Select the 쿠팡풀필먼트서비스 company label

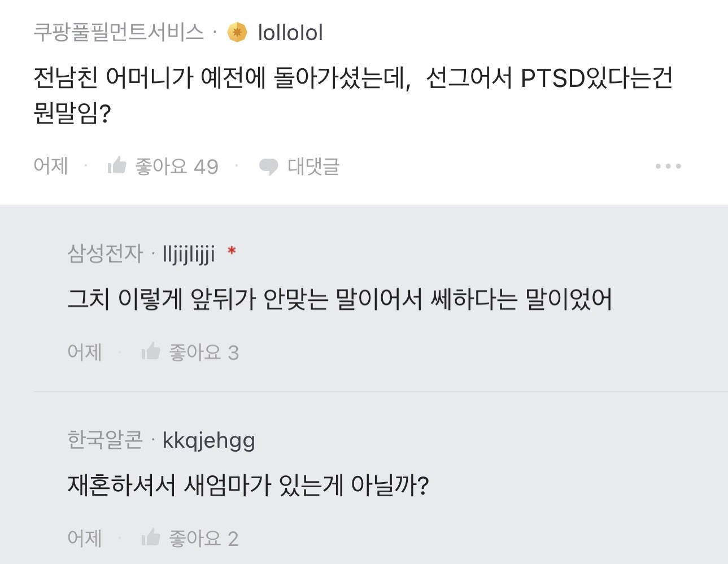coord(119,32)
